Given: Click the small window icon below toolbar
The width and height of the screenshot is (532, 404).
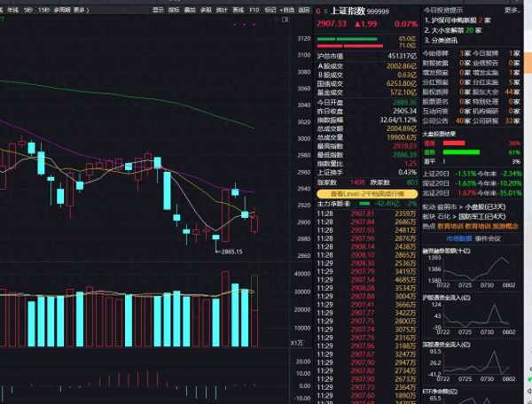Looking at the screenshot, I should [x=286, y=19].
